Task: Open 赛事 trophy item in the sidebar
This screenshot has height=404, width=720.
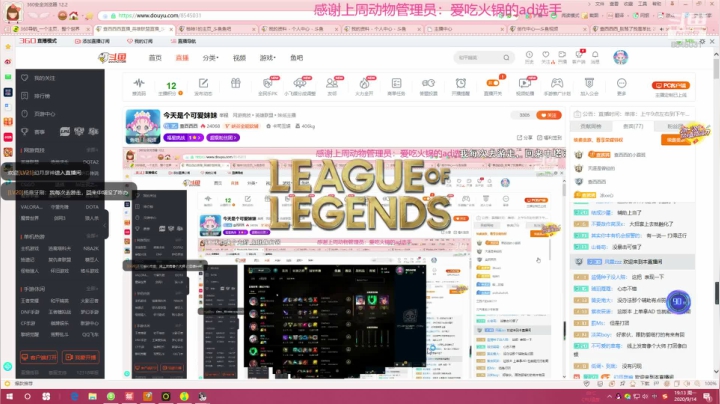Action: 34,132
